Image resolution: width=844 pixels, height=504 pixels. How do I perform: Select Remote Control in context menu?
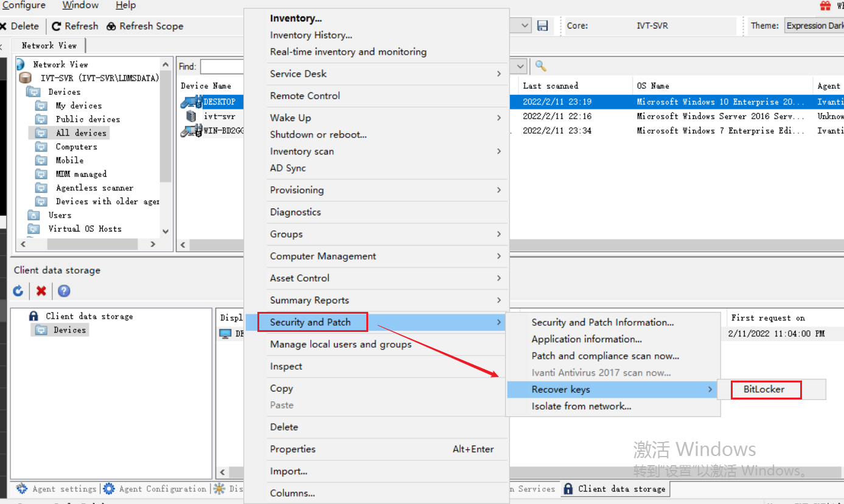[305, 95]
